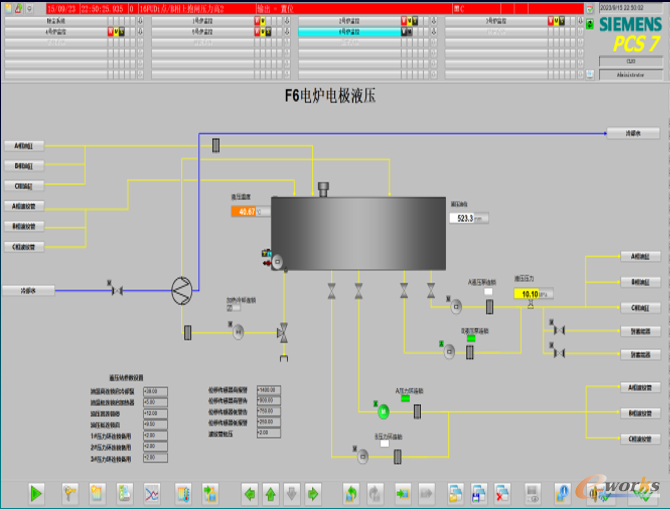Open the trend curve chart icon in bottom toolbar
The height and width of the screenshot is (509, 670).
(152, 494)
